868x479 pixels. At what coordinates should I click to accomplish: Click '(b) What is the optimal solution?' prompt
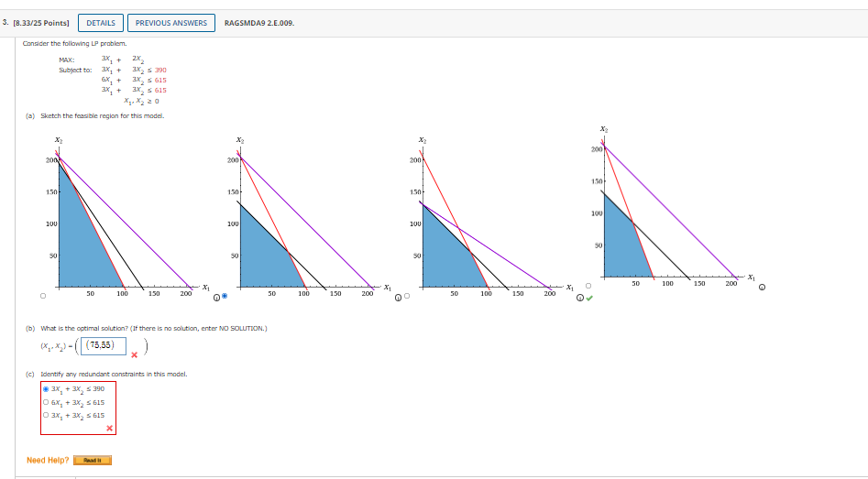point(146,329)
